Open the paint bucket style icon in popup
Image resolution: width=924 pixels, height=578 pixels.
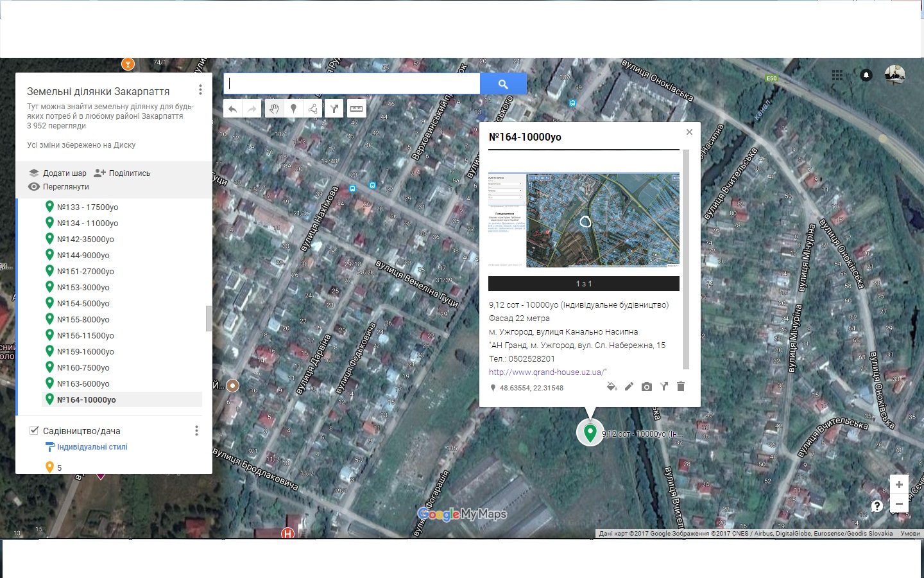point(612,387)
